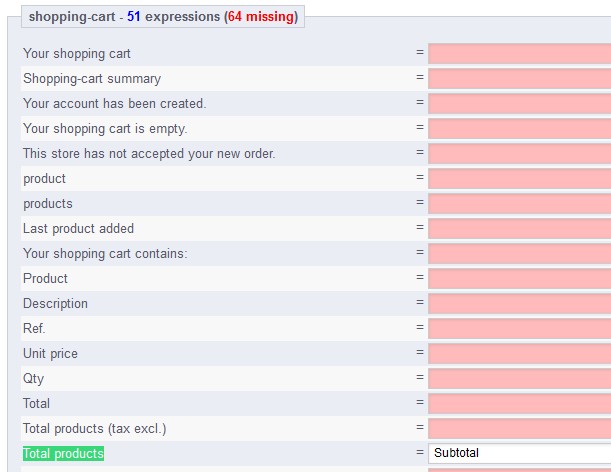This screenshot has height=472, width=611.
Task: Focus 'Total products (tax excl.)' translation field
Action: (x=519, y=429)
